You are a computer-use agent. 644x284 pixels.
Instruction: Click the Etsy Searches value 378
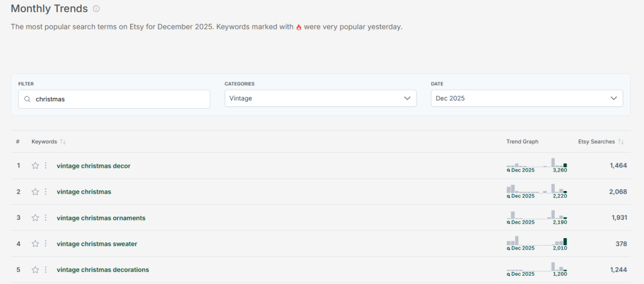pos(621,244)
